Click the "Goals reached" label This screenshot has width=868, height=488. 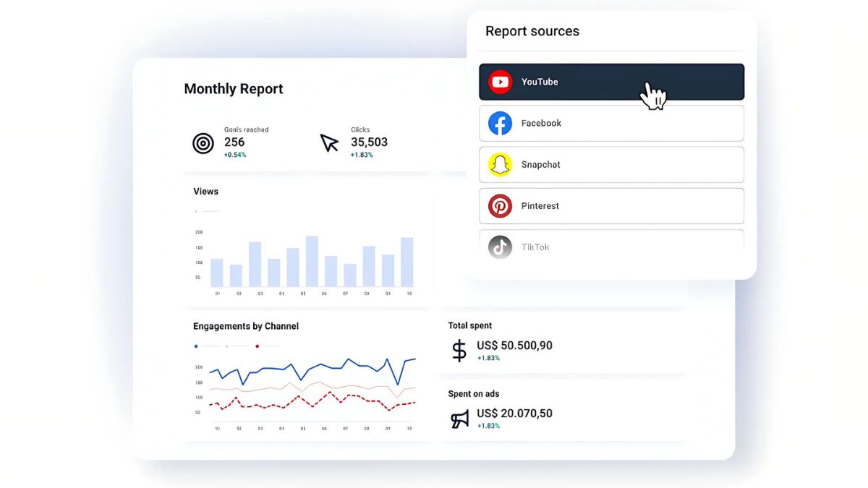tap(246, 130)
